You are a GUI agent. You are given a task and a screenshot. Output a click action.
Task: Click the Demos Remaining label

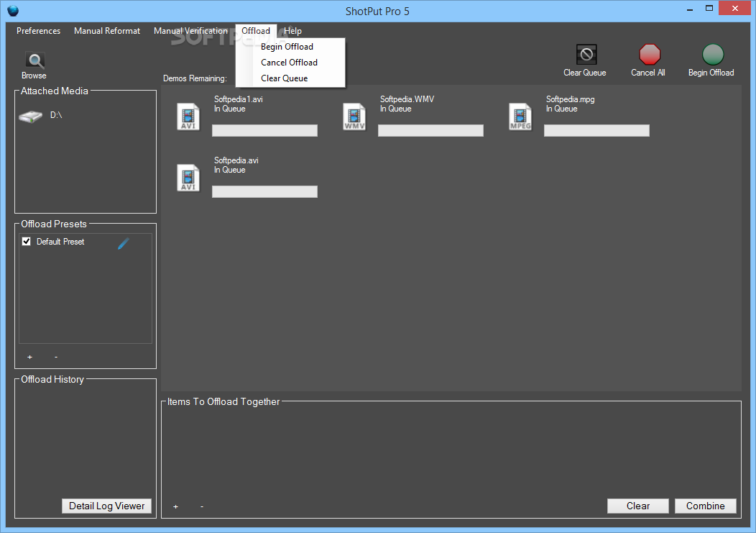195,78
